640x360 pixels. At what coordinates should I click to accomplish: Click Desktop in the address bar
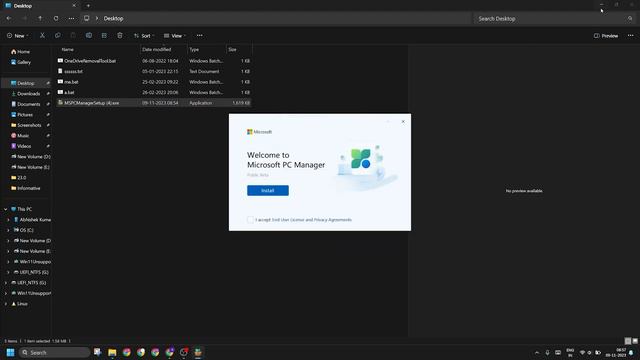coord(113,19)
